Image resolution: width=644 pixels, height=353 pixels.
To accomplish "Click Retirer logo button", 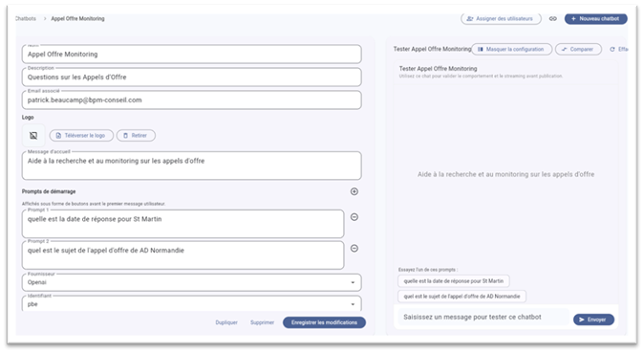I will tap(136, 135).
